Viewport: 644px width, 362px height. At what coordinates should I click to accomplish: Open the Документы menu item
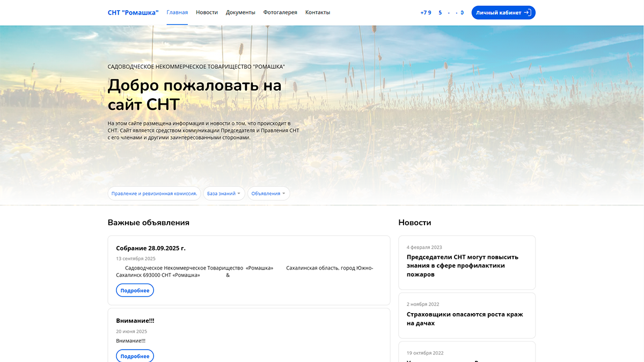tap(240, 12)
